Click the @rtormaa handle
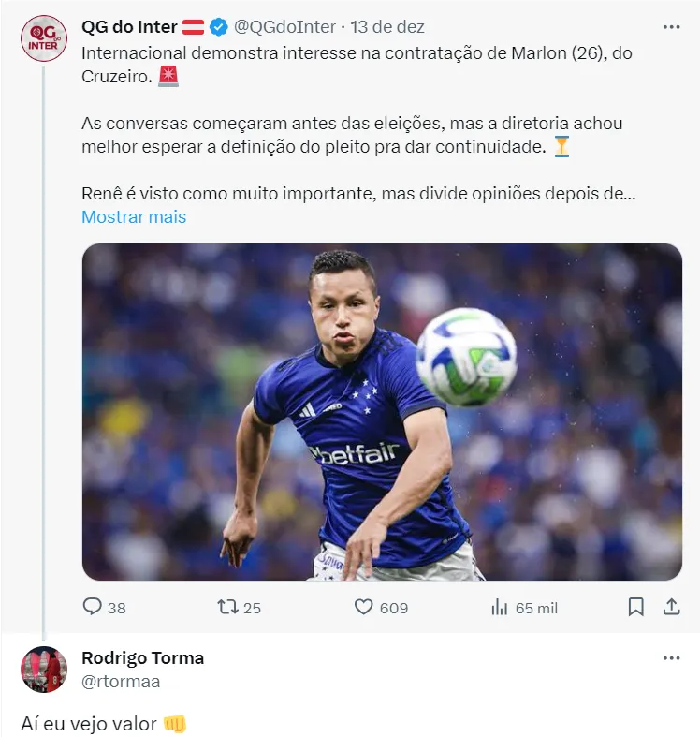 (121, 681)
